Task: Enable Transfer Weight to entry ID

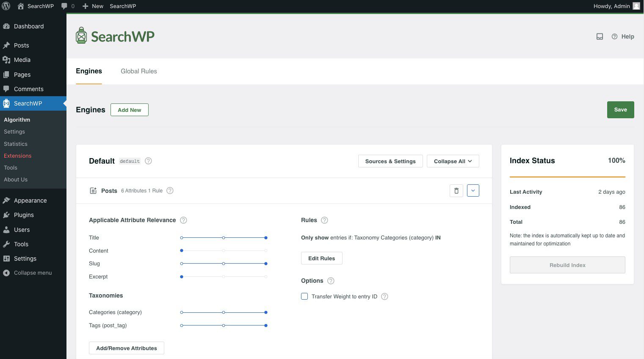Action: [x=304, y=296]
